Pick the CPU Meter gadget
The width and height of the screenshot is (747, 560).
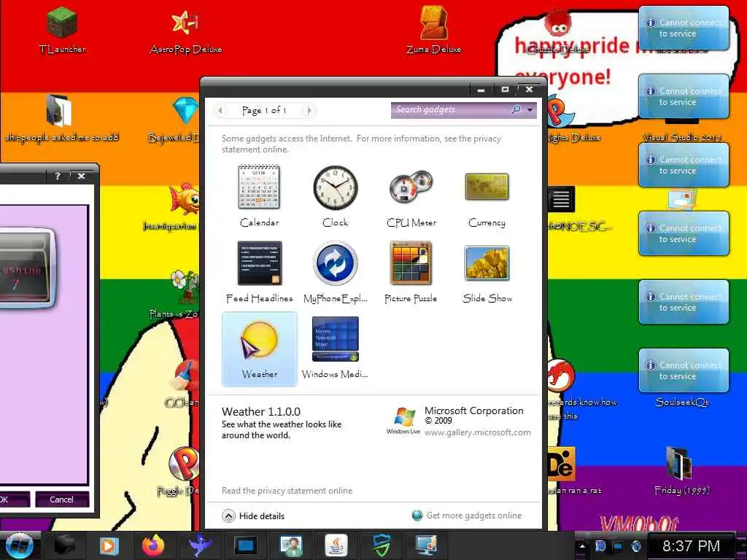click(411, 196)
